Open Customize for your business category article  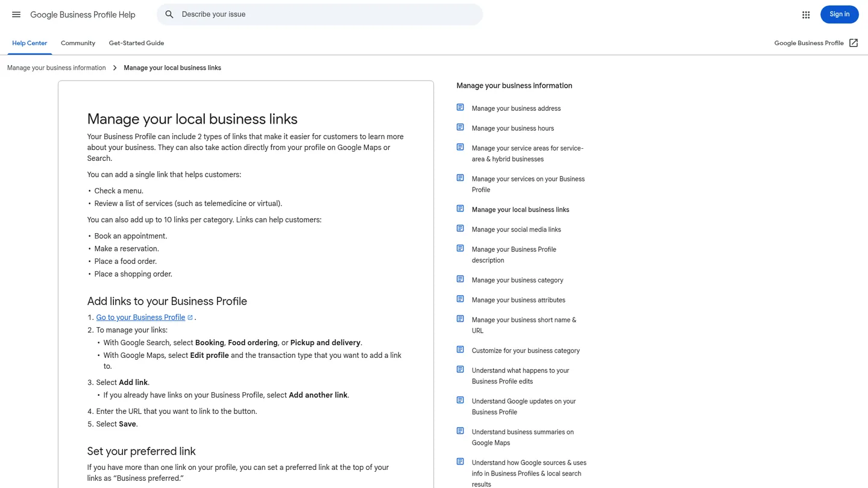[x=526, y=351]
